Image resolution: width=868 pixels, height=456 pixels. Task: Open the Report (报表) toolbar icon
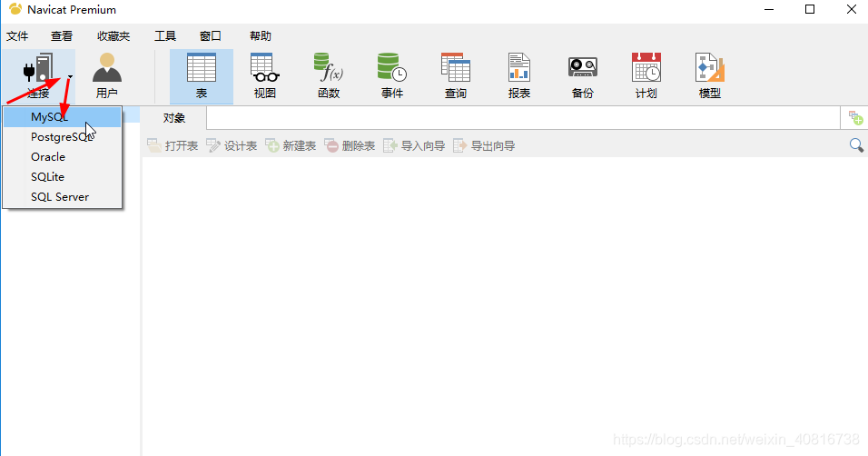pyautogui.click(x=519, y=76)
